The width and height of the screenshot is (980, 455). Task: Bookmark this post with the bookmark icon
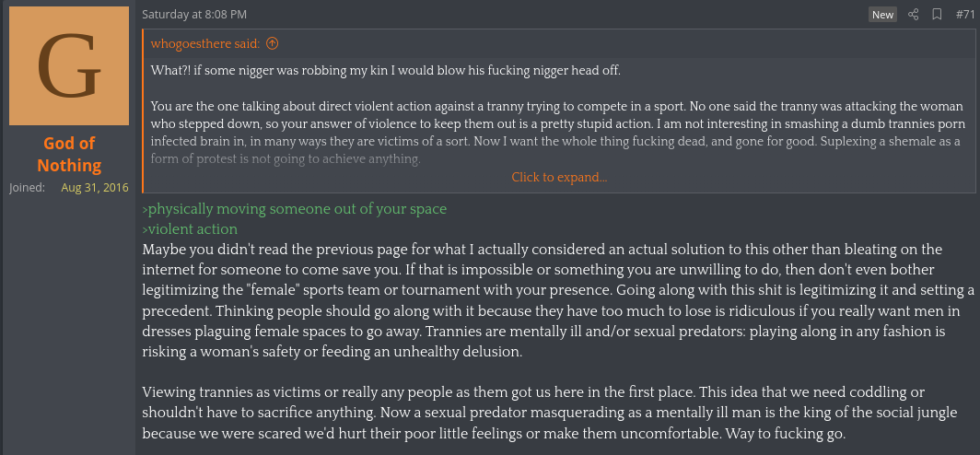[937, 15]
